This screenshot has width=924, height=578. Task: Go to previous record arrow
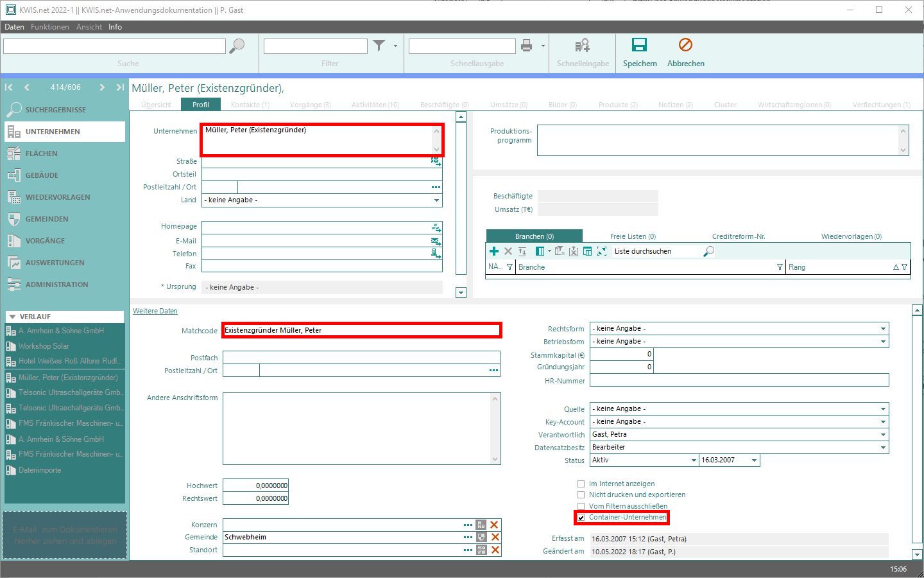(x=26, y=87)
